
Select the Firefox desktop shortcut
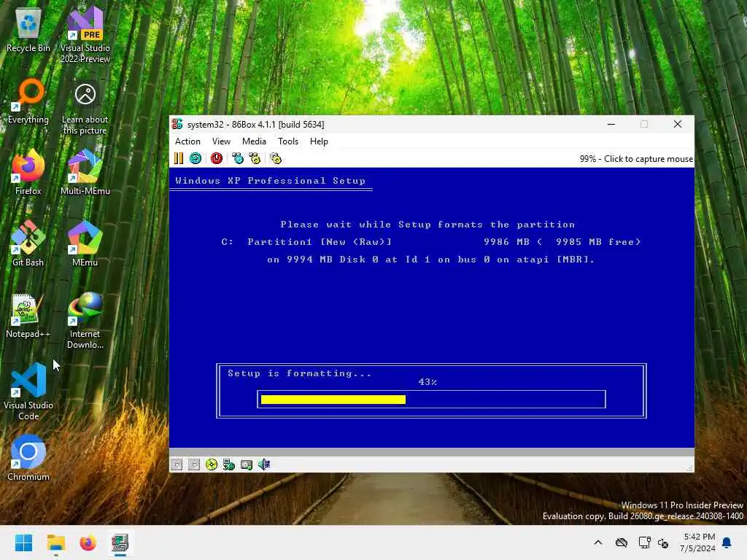point(28,174)
